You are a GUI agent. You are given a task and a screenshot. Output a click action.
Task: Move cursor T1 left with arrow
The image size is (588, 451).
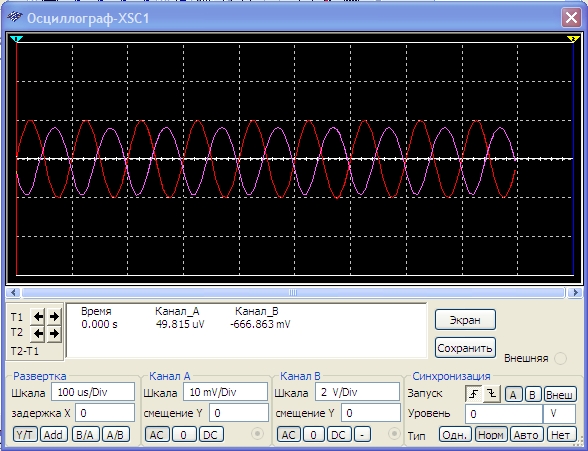38,317
